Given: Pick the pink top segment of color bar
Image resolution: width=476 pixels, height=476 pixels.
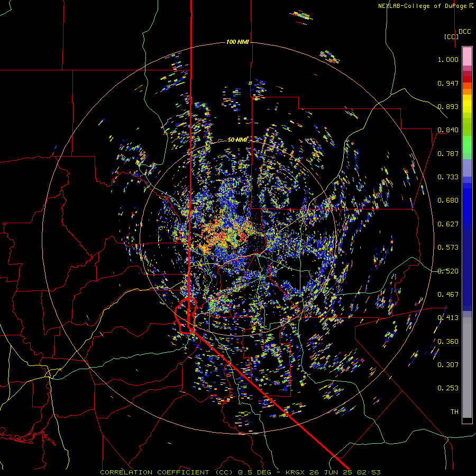Looking at the screenshot, I should tap(467, 56).
